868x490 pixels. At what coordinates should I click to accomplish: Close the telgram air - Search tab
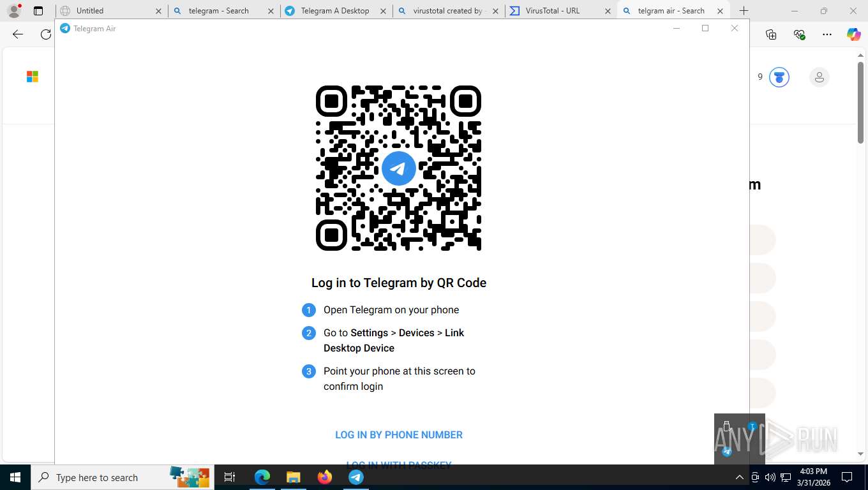point(720,11)
